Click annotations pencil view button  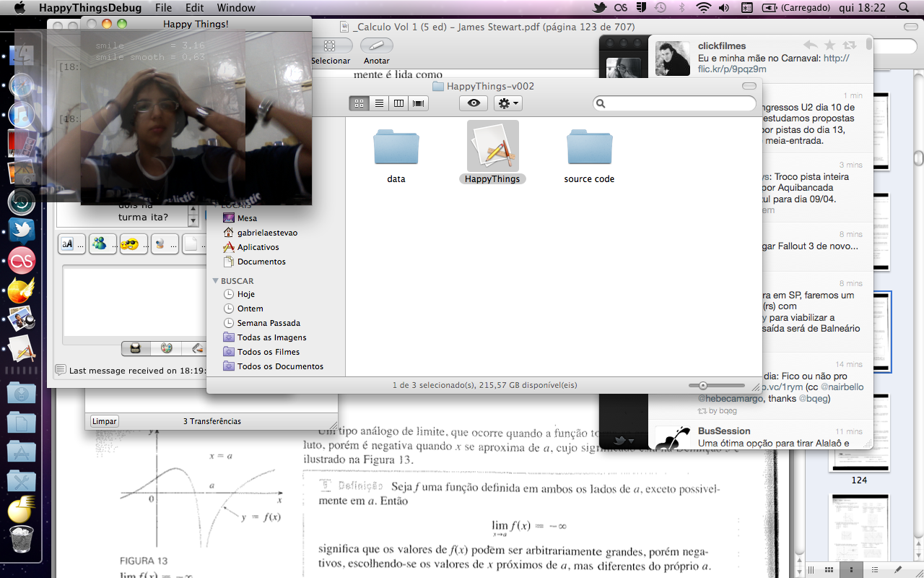[x=897, y=571]
